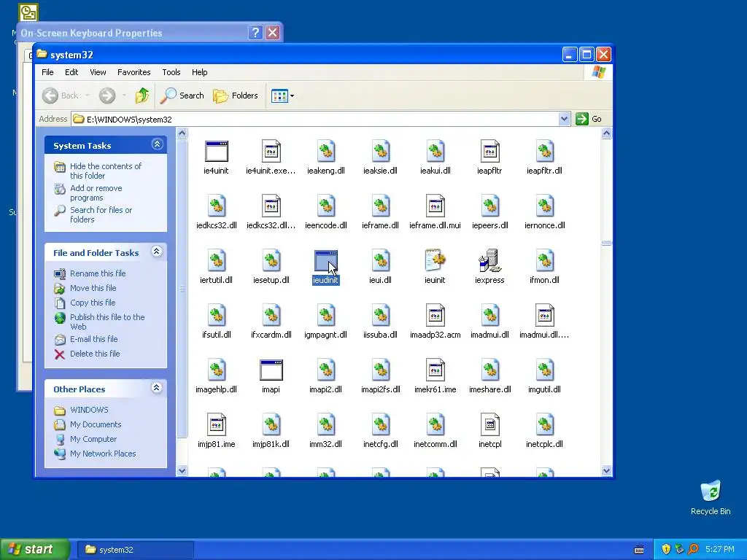Open WINDOWS folder in Other Places
Screen dimensions: 747x560
coord(89,410)
